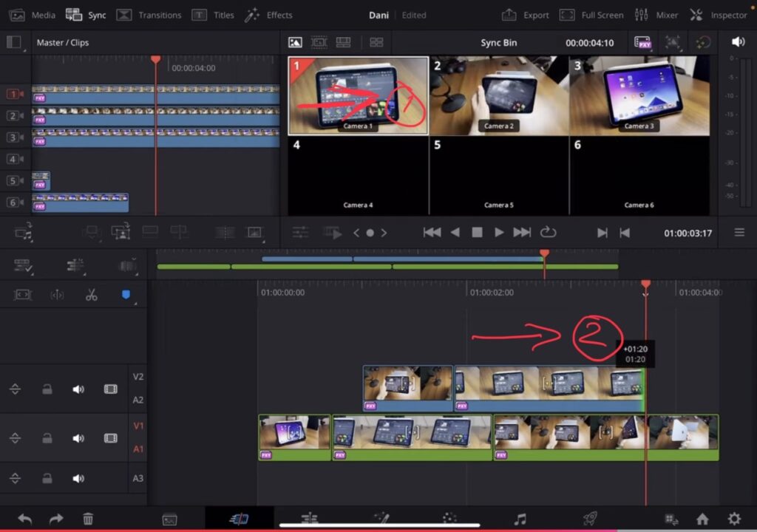This screenshot has width=757, height=532.
Task: Tap the Export button
Action: click(536, 15)
